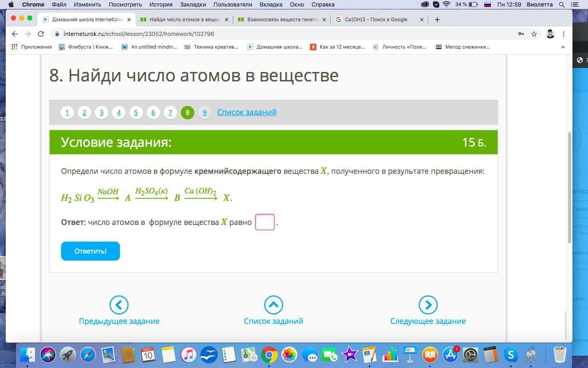Close the Ca(OH)2 Google search tab
This screenshot has height=368, width=588.
pyautogui.click(x=422, y=20)
